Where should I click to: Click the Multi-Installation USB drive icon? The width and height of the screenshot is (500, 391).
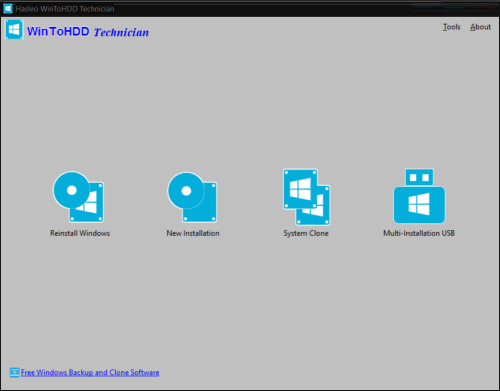419,196
